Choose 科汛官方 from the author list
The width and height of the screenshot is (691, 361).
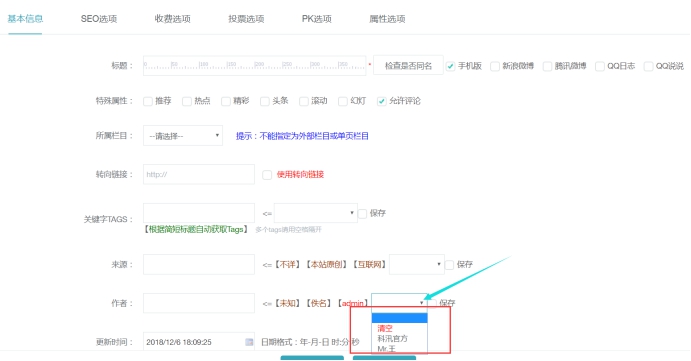point(393,339)
